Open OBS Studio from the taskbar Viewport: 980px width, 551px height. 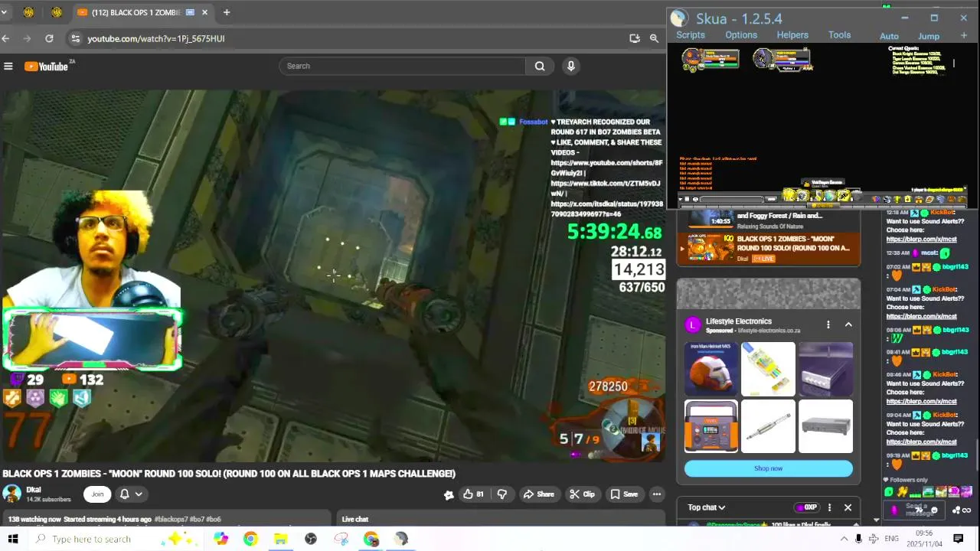coord(310,539)
